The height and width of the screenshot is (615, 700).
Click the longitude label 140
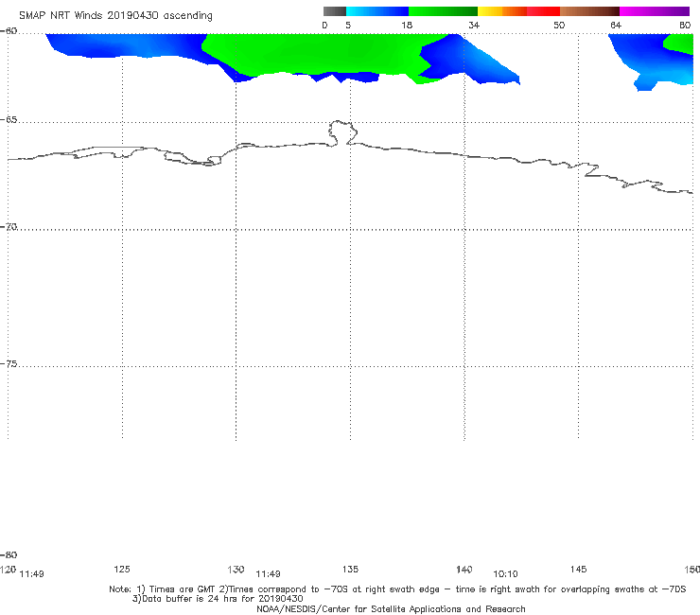[x=464, y=569]
